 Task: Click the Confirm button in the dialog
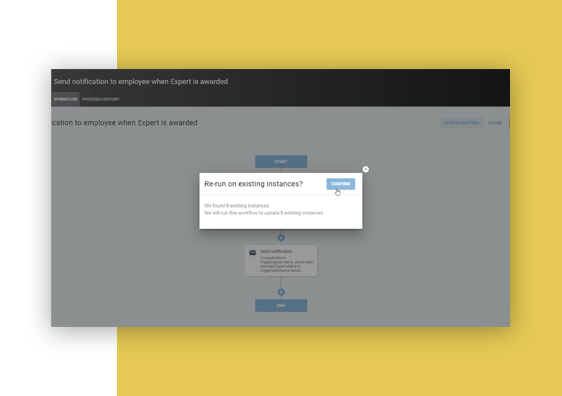pyautogui.click(x=340, y=184)
